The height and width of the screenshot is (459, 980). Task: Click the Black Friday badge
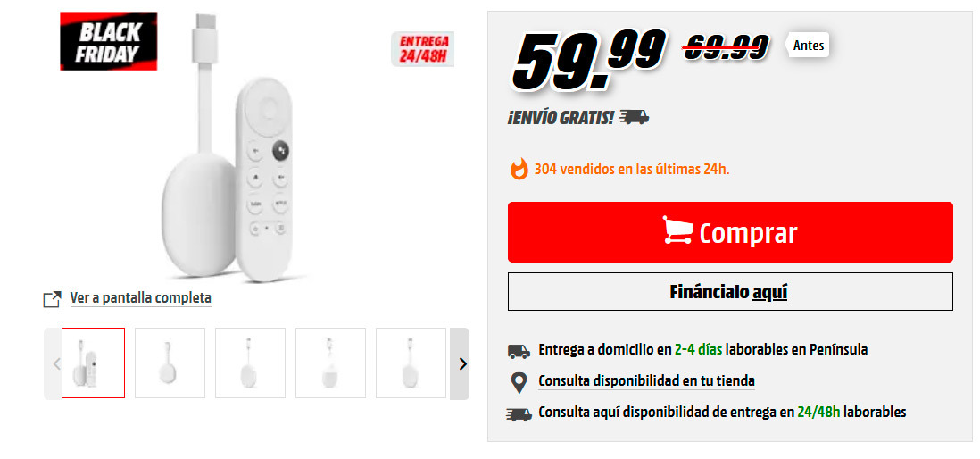click(109, 41)
